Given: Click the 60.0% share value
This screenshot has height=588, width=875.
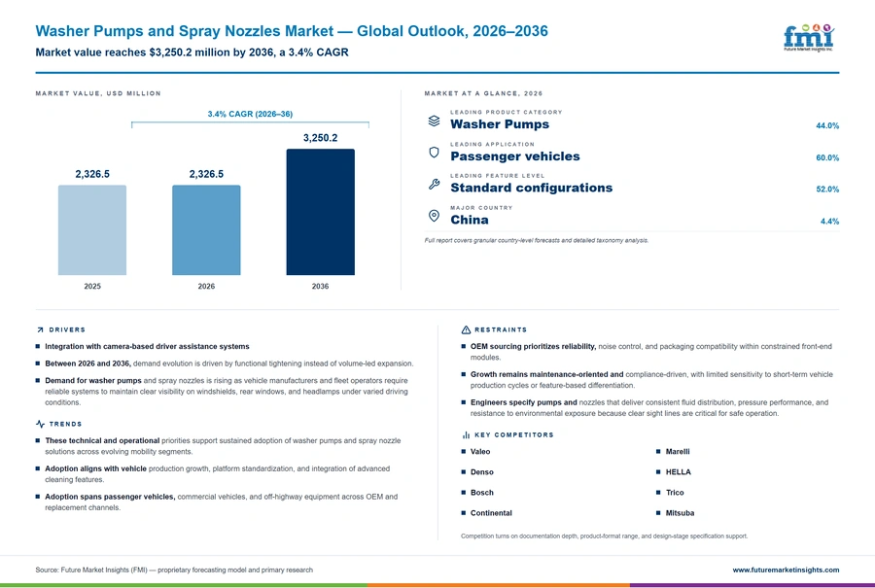Looking at the screenshot, I should coord(827,157).
